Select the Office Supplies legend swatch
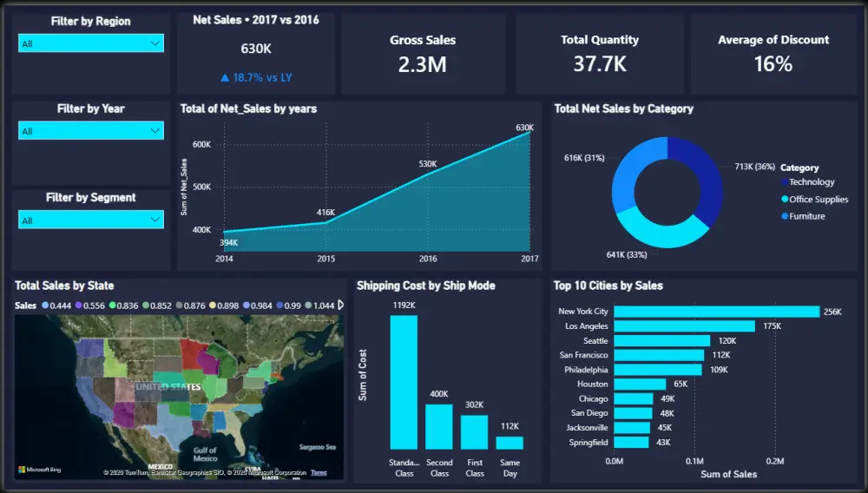This screenshot has width=868, height=493. coord(785,199)
